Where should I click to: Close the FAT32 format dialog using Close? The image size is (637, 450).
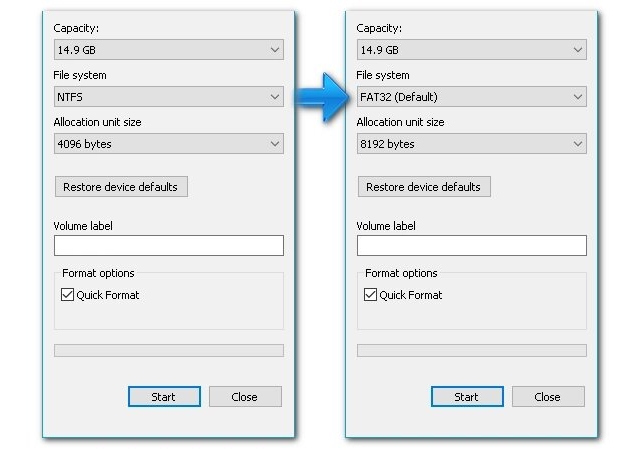point(548,397)
